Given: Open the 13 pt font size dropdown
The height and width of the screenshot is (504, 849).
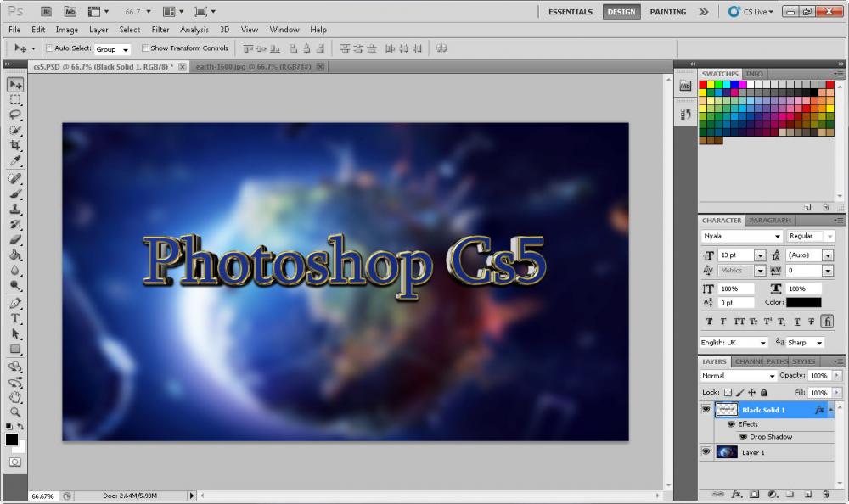Looking at the screenshot, I should [760, 255].
